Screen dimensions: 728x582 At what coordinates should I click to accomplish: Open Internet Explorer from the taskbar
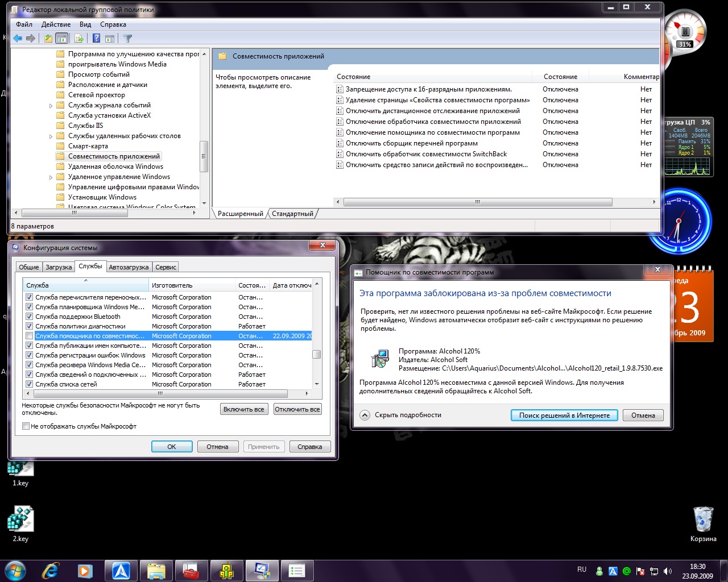coord(51,570)
